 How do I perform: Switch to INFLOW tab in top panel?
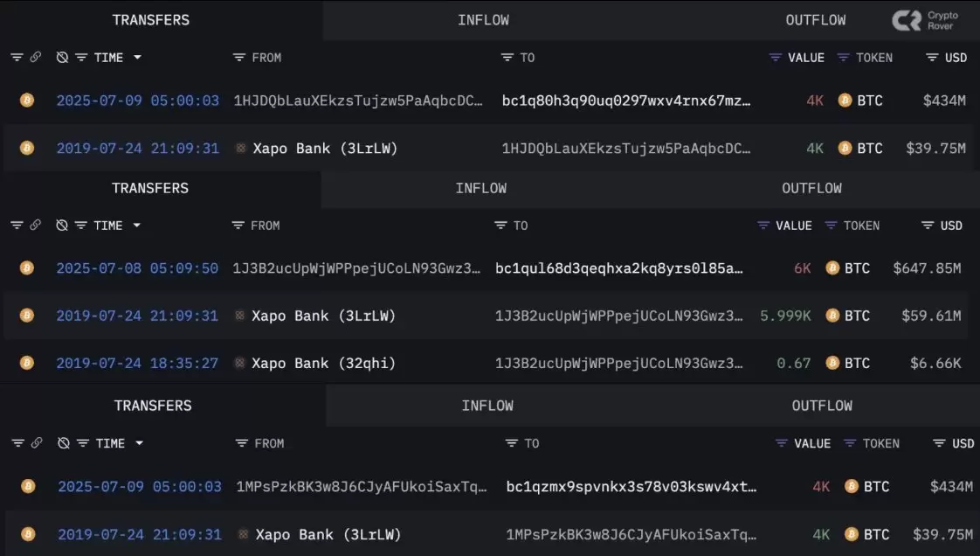coord(483,20)
